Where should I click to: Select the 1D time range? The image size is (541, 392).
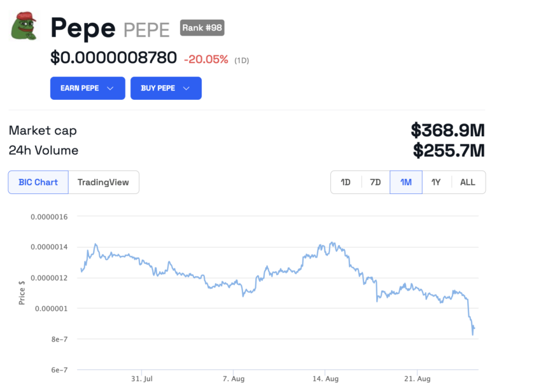pyautogui.click(x=346, y=183)
